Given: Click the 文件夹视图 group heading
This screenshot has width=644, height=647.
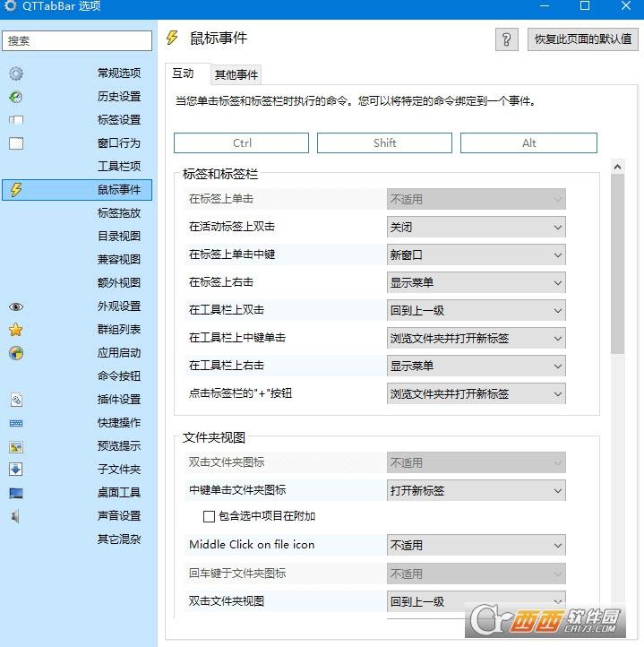Looking at the screenshot, I should coord(214,437).
